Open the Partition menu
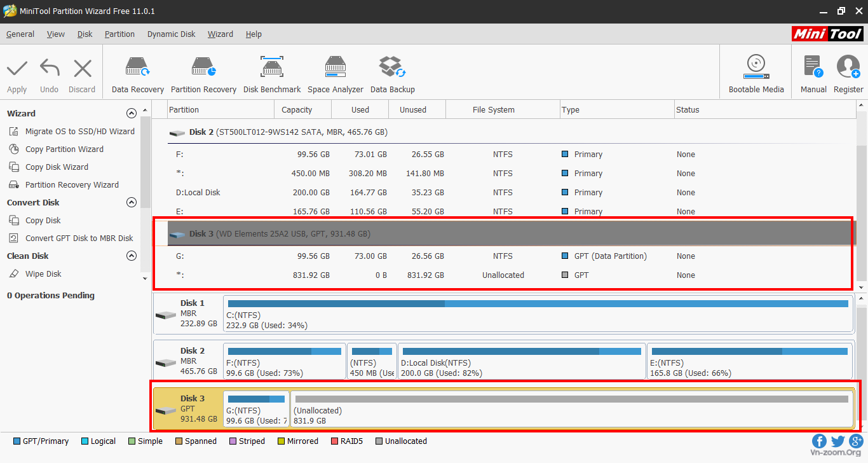 (x=119, y=34)
